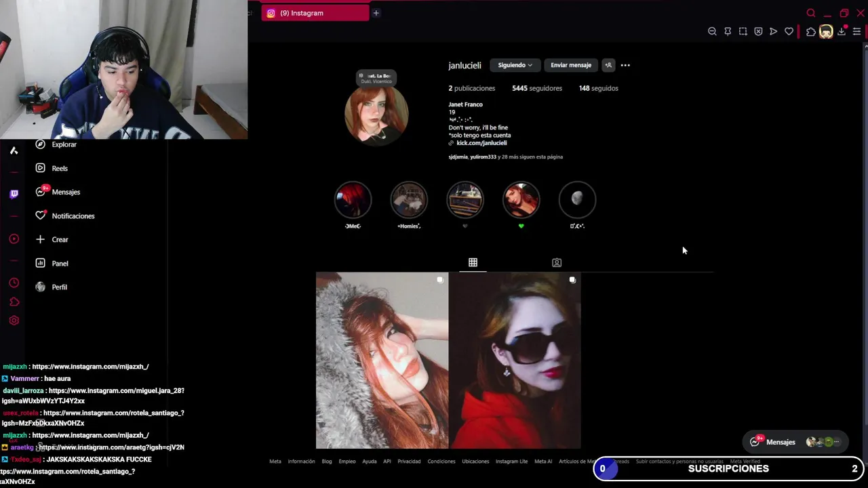Open kick.com/janlucieli link
The width and height of the screenshot is (868, 488).
click(x=481, y=143)
